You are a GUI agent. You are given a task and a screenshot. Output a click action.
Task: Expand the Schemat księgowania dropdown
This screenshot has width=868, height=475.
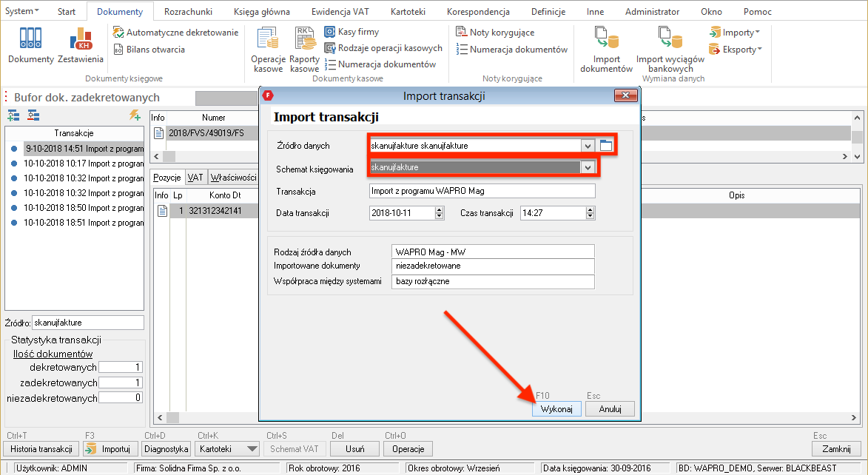click(588, 168)
